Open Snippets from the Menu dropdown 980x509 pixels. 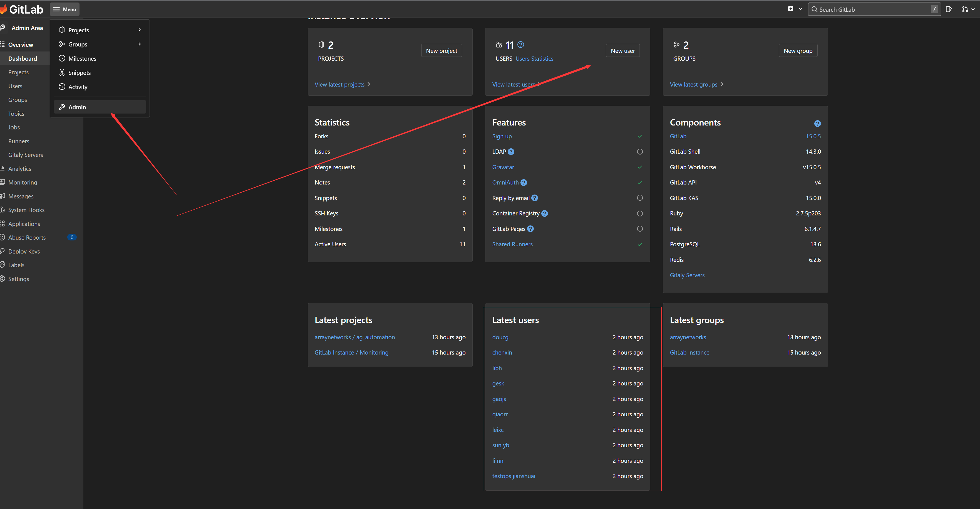pyautogui.click(x=79, y=73)
